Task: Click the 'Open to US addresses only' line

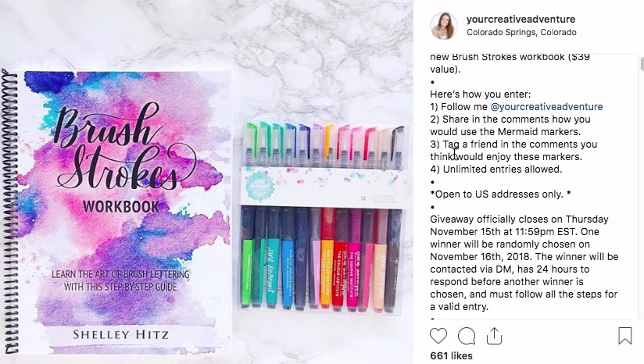Action: (500, 194)
